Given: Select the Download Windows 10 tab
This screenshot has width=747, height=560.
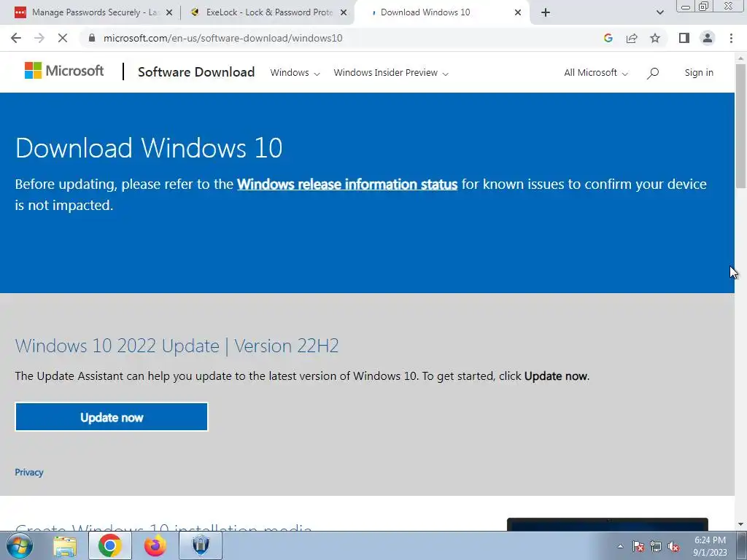Looking at the screenshot, I should coord(441,12).
